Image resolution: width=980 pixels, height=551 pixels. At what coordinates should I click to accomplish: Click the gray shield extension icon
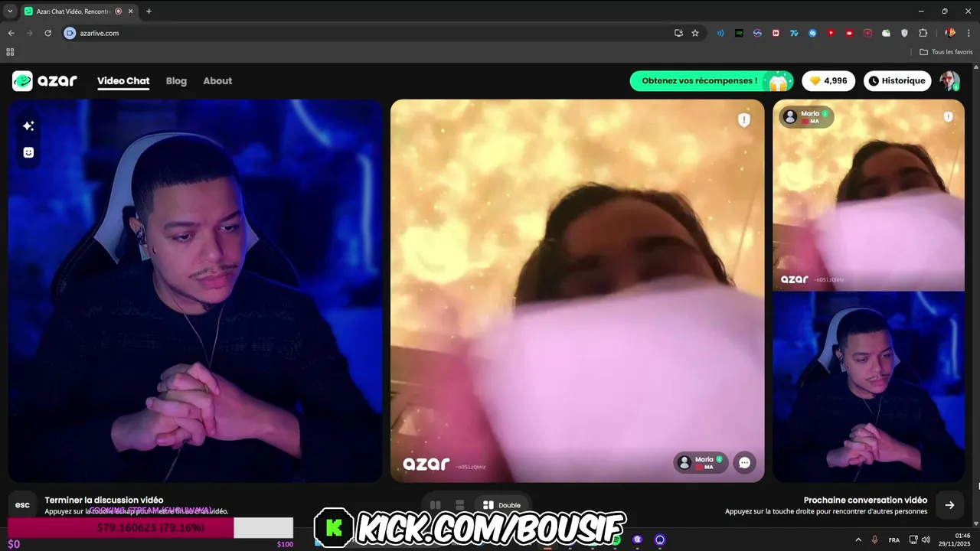pyautogui.click(x=904, y=33)
